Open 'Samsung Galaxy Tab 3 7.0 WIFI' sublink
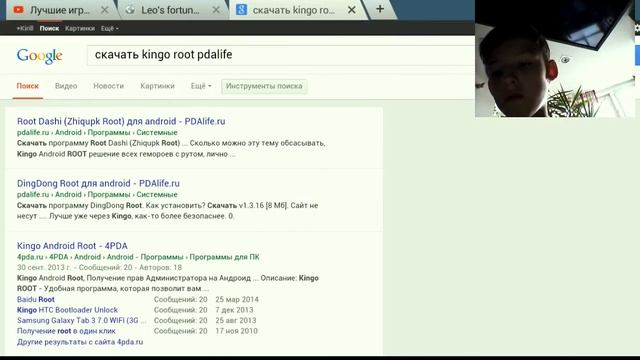This screenshot has width=640, height=360. [x=81, y=320]
